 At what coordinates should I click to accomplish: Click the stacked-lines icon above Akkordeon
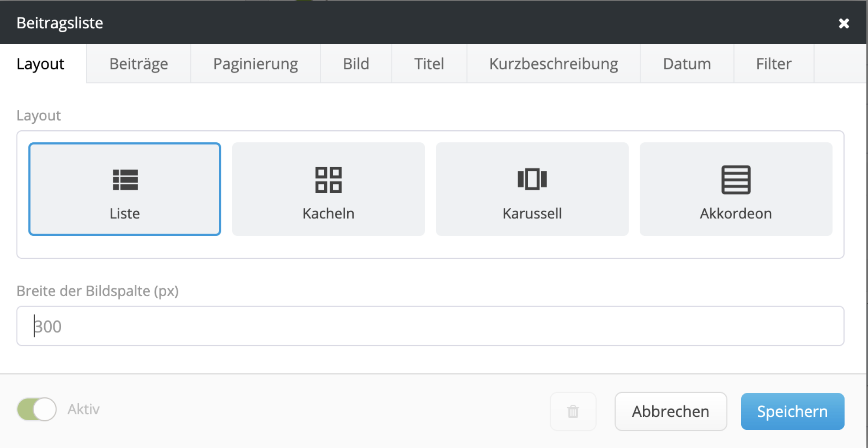click(x=736, y=179)
